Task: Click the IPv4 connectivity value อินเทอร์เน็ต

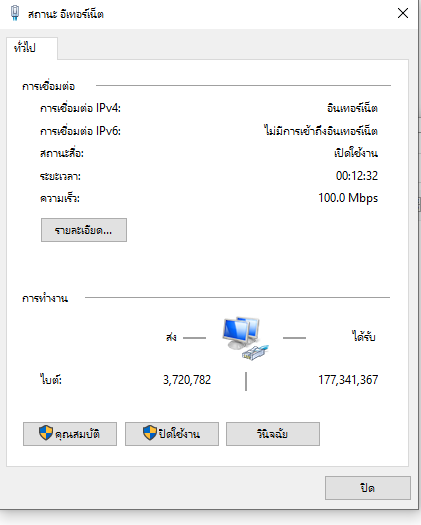Action: pos(352,108)
